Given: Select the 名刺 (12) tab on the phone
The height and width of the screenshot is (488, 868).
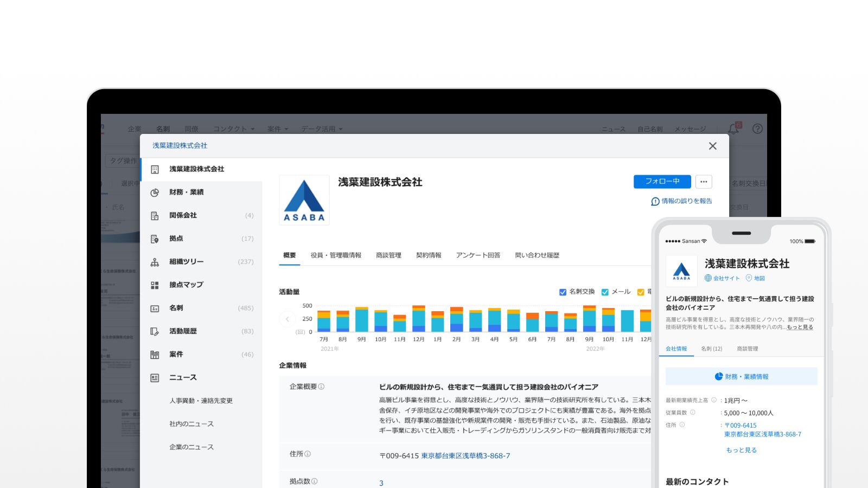Looking at the screenshot, I should (712, 349).
